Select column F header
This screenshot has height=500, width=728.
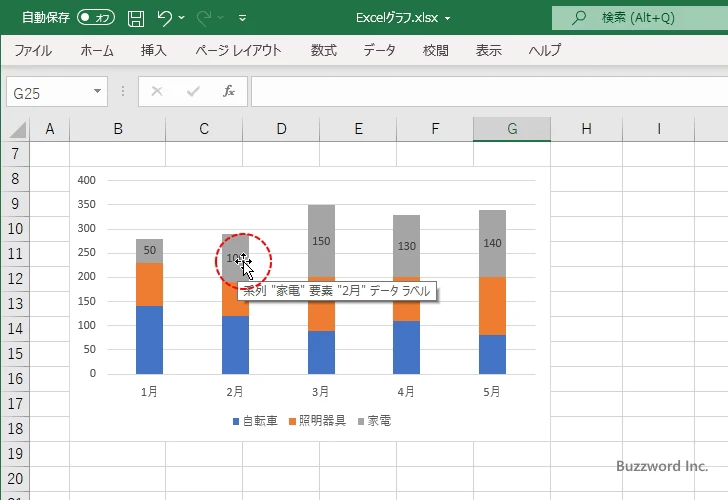pos(435,129)
